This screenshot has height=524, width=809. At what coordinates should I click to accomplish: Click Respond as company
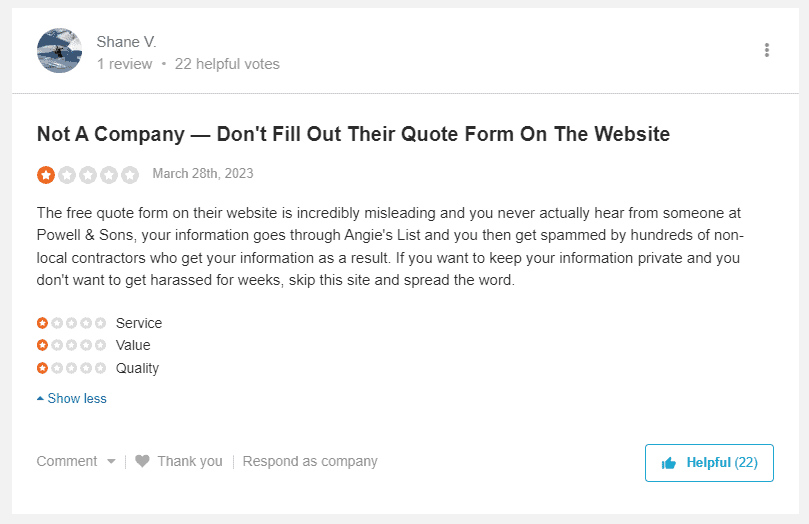(310, 461)
